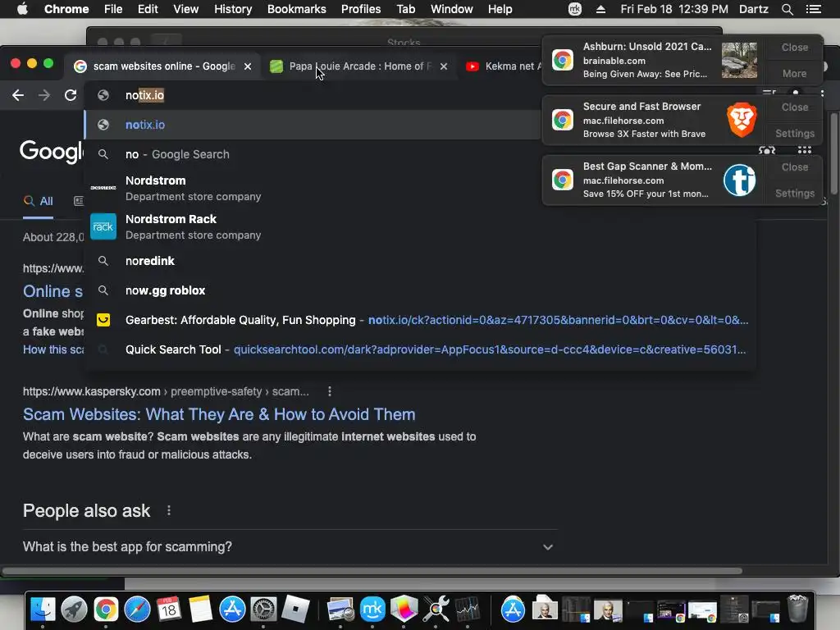Click the eject icon in menu bar
Viewport: 840px width, 630px height.
coord(600,9)
